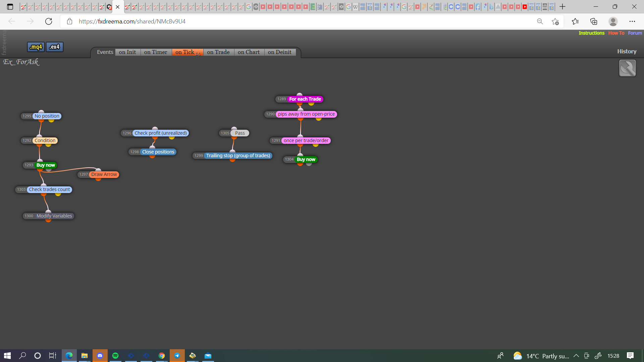The image size is (644, 362).
Task: Click the orange output dot of Draw Arrow
Action: click(x=98, y=179)
